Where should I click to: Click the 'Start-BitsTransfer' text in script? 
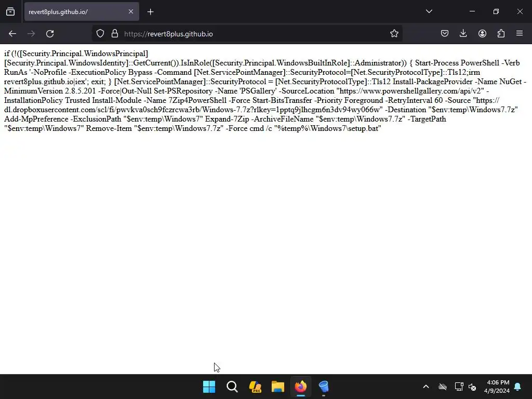coord(282,100)
